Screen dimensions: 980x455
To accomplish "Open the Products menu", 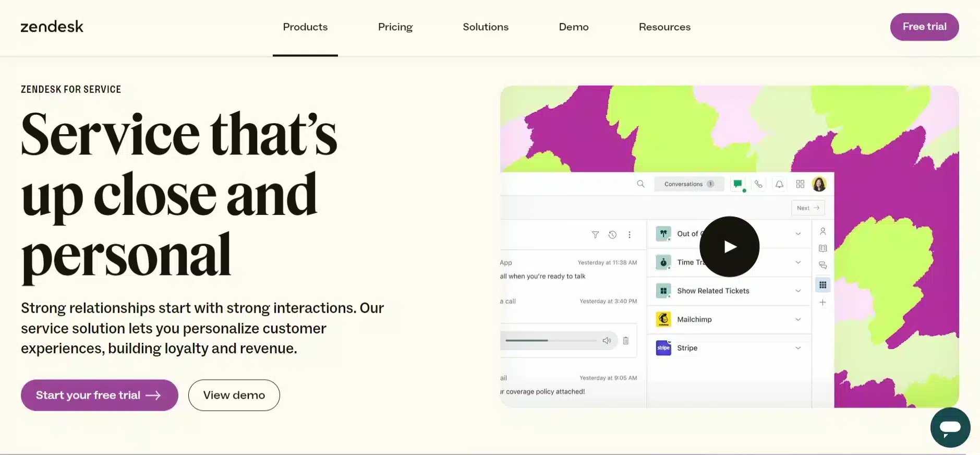I will (x=305, y=27).
